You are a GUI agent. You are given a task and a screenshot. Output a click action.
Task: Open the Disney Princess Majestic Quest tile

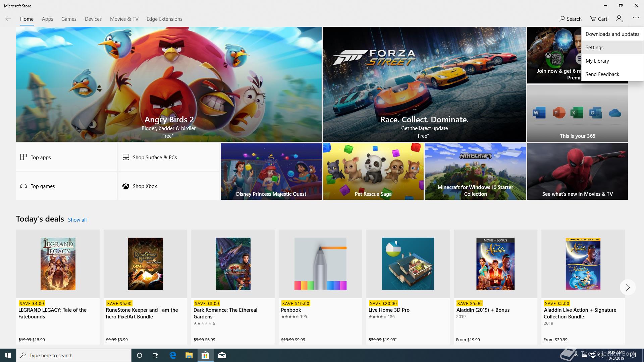click(x=271, y=172)
